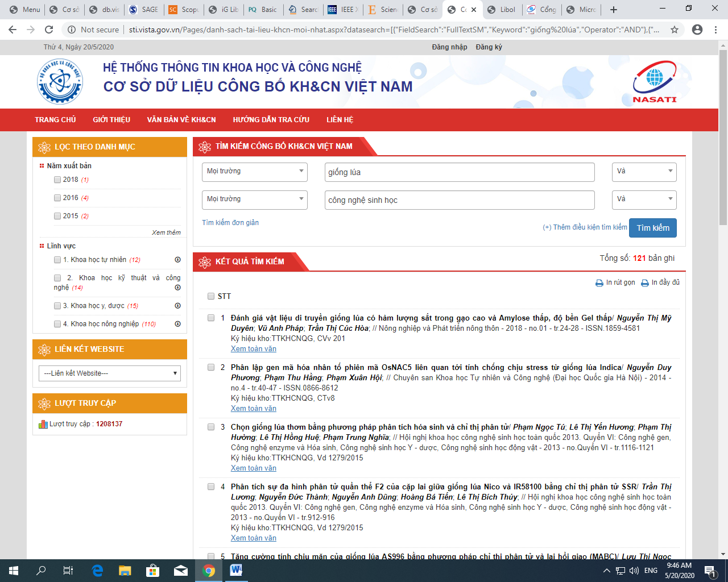Open the first Mọi trường field dropdown
Image resolution: width=728 pixels, height=582 pixels.
point(254,172)
